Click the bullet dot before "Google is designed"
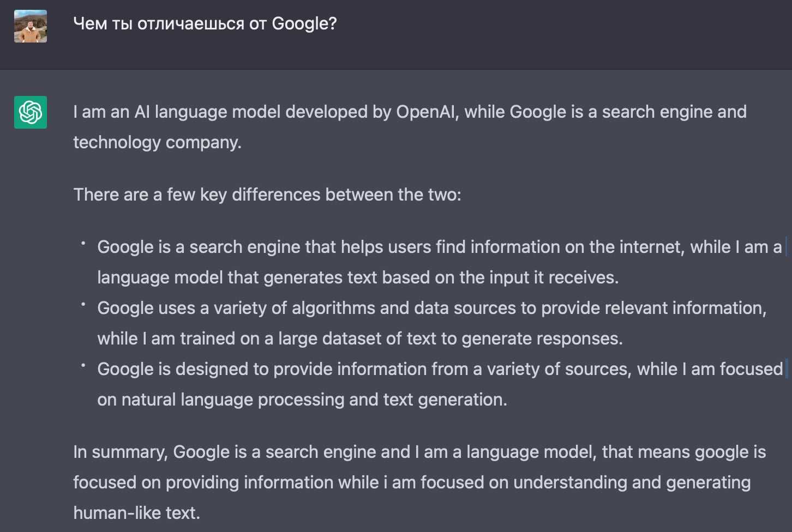This screenshot has height=532, width=792. tap(83, 366)
